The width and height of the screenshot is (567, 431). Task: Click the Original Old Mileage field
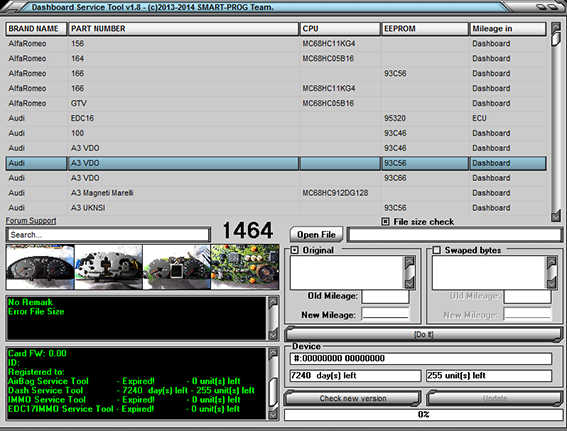click(x=385, y=297)
